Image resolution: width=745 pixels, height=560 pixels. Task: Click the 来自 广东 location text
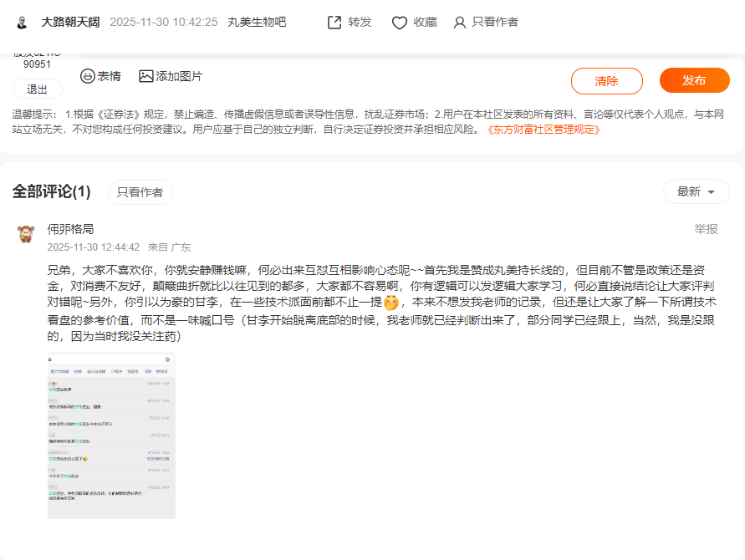click(x=169, y=247)
